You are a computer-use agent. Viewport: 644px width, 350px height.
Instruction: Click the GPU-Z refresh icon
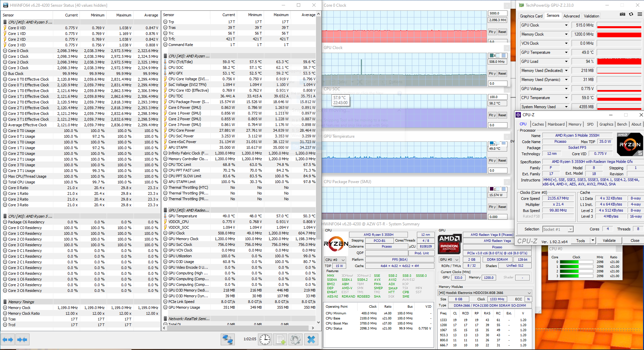pos(631,14)
